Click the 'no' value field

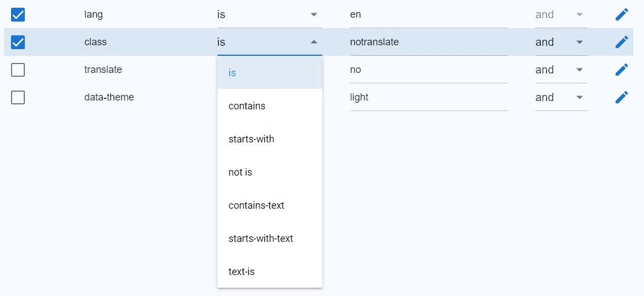pos(428,70)
